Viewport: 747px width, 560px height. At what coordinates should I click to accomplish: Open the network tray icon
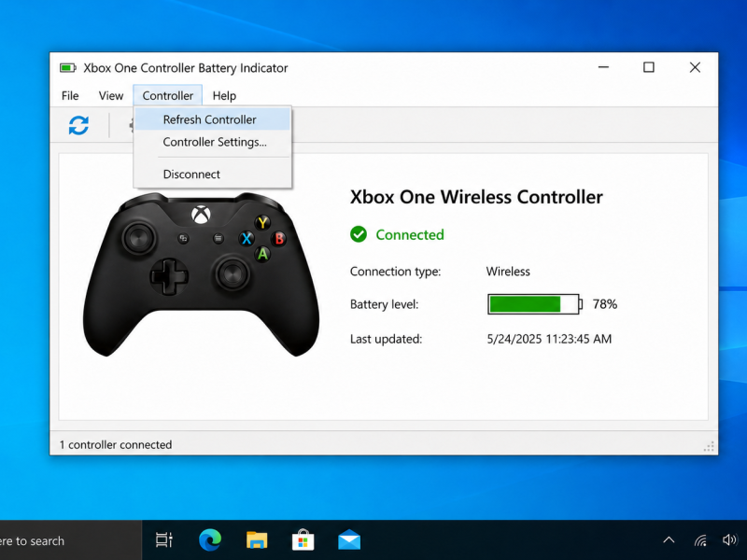[700, 540]
